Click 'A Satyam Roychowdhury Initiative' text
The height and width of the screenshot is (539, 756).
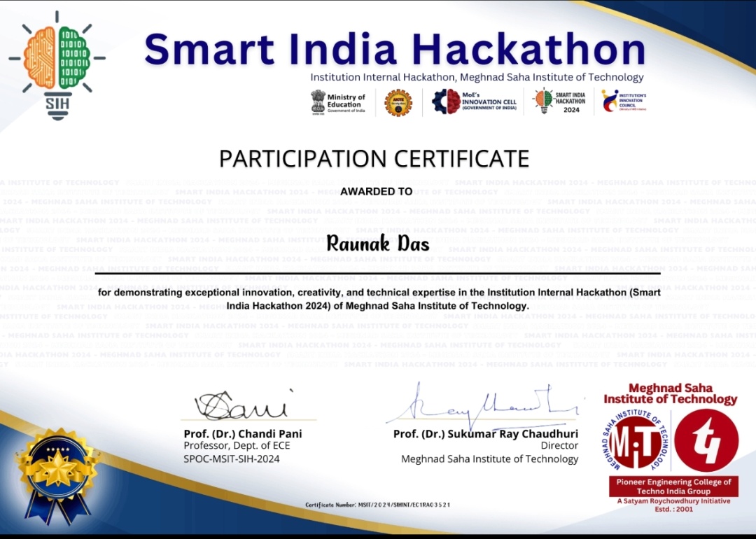coord(673,501)
